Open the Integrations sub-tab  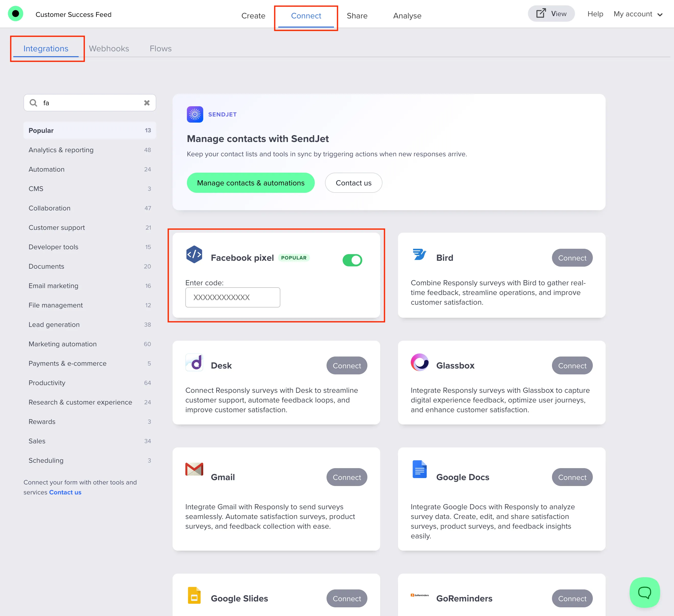coord(46,49)
